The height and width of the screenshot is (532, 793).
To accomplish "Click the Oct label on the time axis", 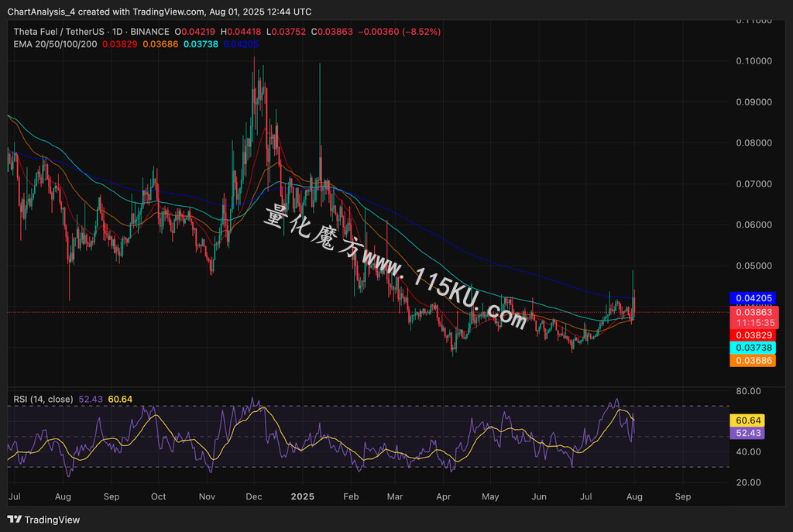I will click(x=158, y=496).
